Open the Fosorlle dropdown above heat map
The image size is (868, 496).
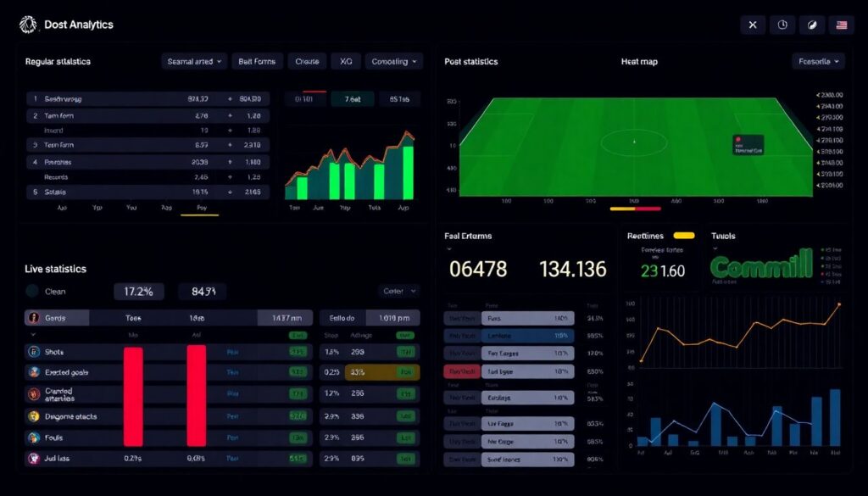pyautogui.click(x=818, y=61)
